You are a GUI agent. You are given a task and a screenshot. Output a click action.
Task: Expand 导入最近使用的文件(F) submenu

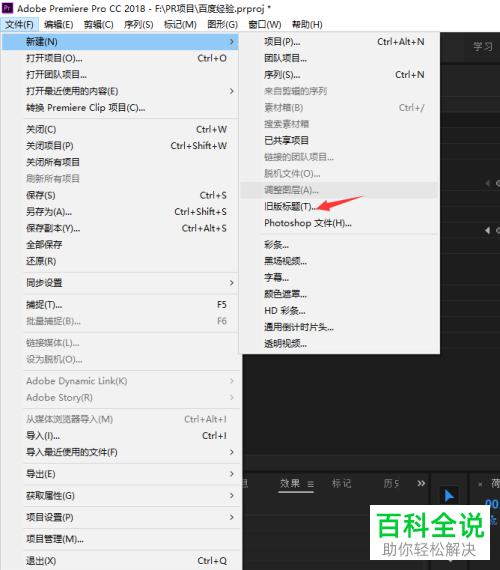(120, 452)
